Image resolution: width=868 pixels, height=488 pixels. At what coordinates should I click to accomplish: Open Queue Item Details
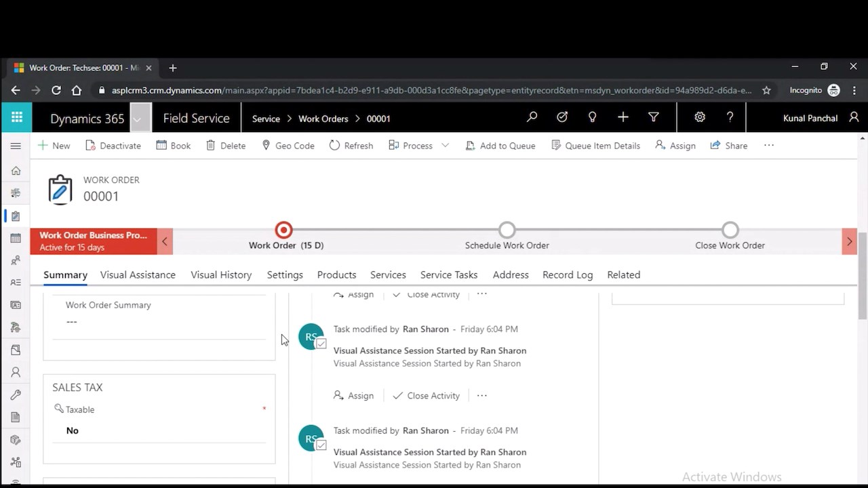pyautogui.click(x=595, y=146)
